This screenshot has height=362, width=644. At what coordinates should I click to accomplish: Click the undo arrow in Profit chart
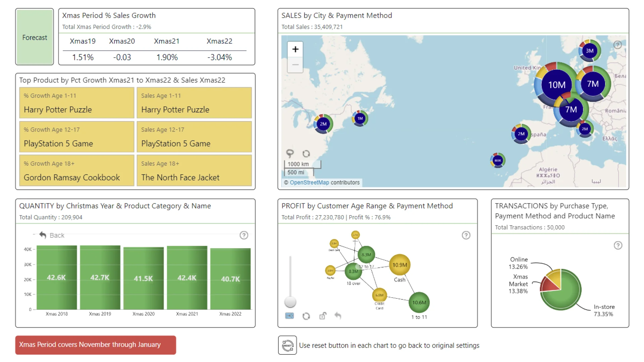click(x=338, y=316)
